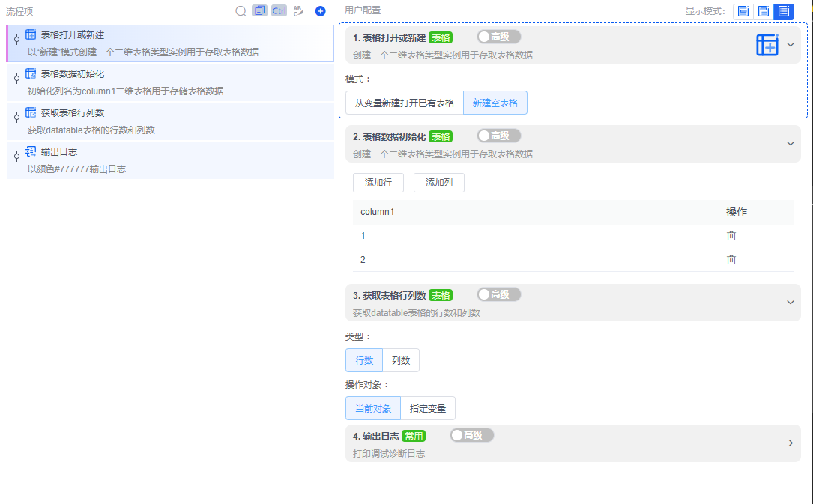Collapse the 获取表格行列数 card chevron
The height and width of the screenshot is (504, 813).
(789, 303)
